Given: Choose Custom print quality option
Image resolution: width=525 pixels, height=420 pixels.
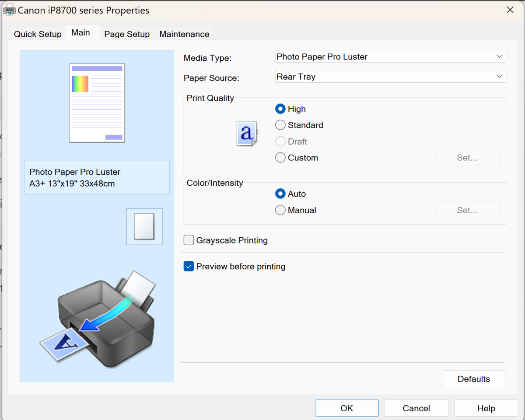Looking at the screenshot, I should point(280,158).
